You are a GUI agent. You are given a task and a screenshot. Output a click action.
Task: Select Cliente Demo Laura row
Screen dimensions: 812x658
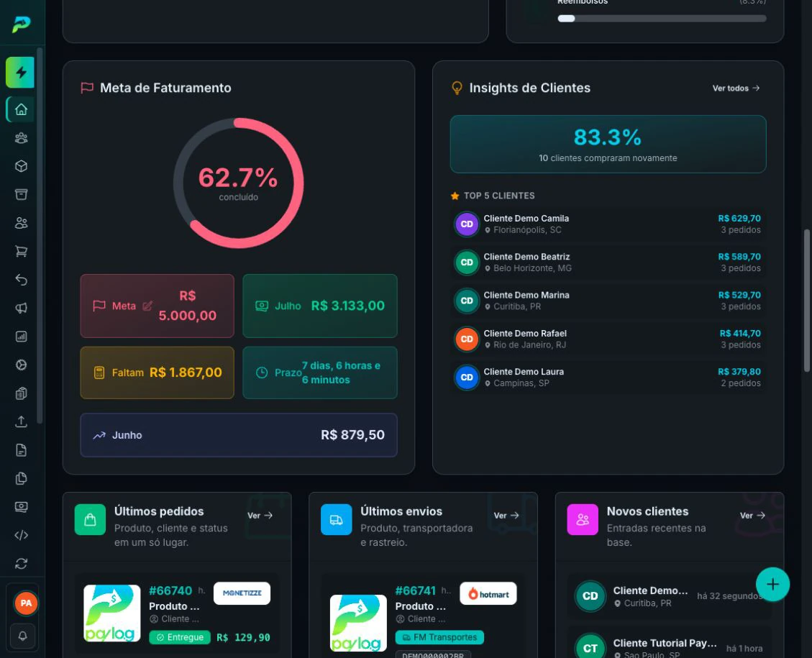608,378
